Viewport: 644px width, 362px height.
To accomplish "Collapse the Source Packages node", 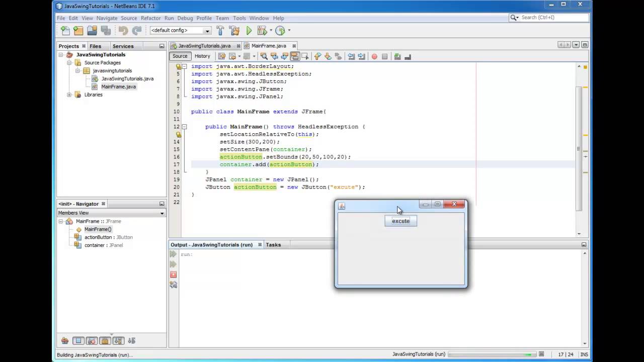I will [69, 63].
